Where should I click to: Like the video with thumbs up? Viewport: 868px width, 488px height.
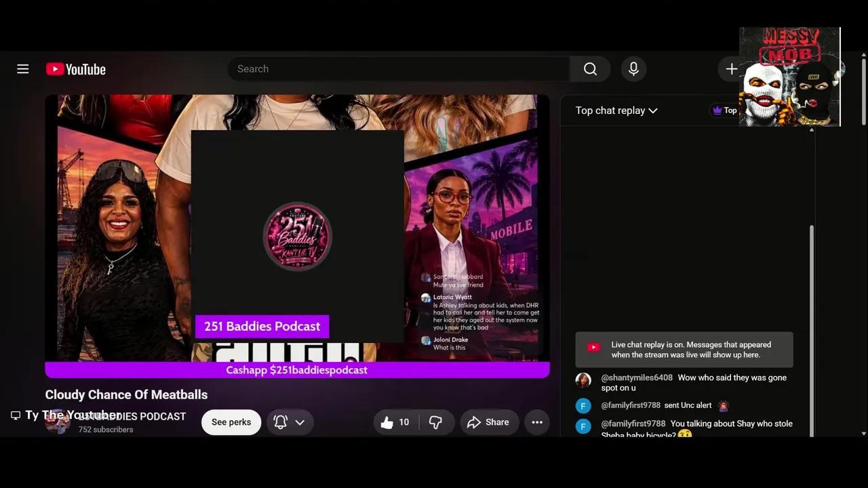(x=395, y=422)
